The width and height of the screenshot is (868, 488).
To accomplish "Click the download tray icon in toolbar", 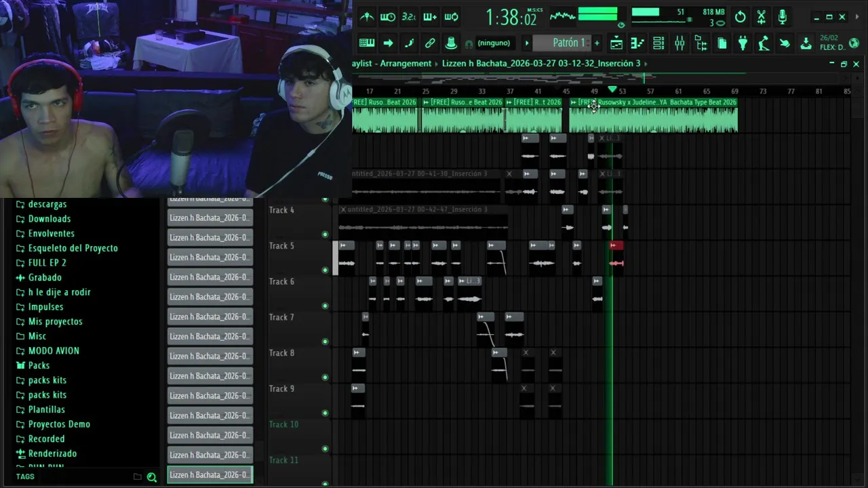I will pyautogui.click(x=806, y=43).
